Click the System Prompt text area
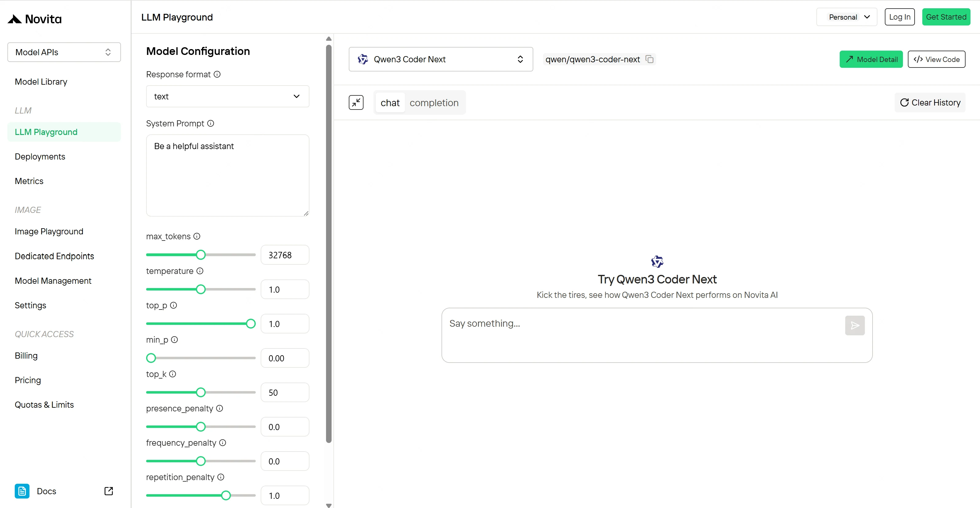 (227, 175)
